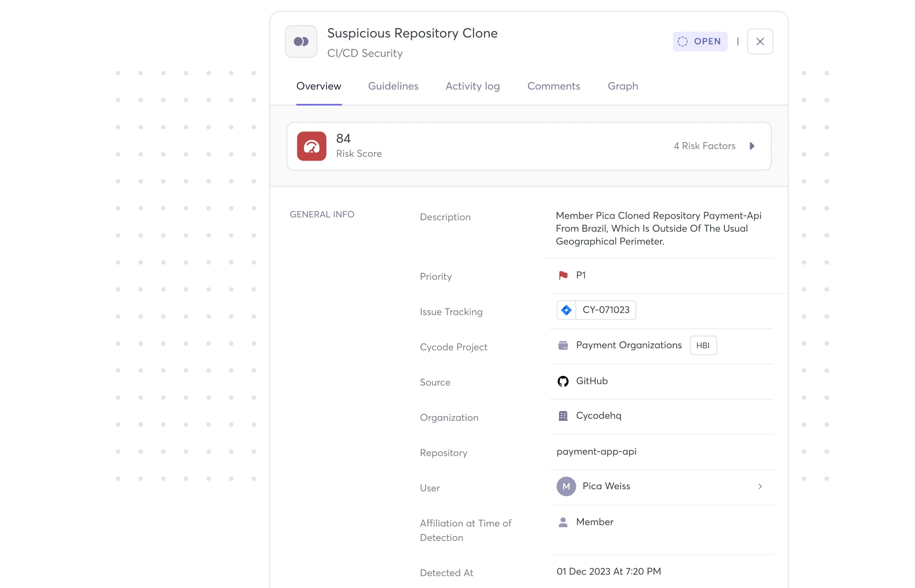Image resolution: width=915 pixels, height=588 pixels.
Task: Open the payment-app-api repository text
Action: pyautogui.click(x=596, y=452)
